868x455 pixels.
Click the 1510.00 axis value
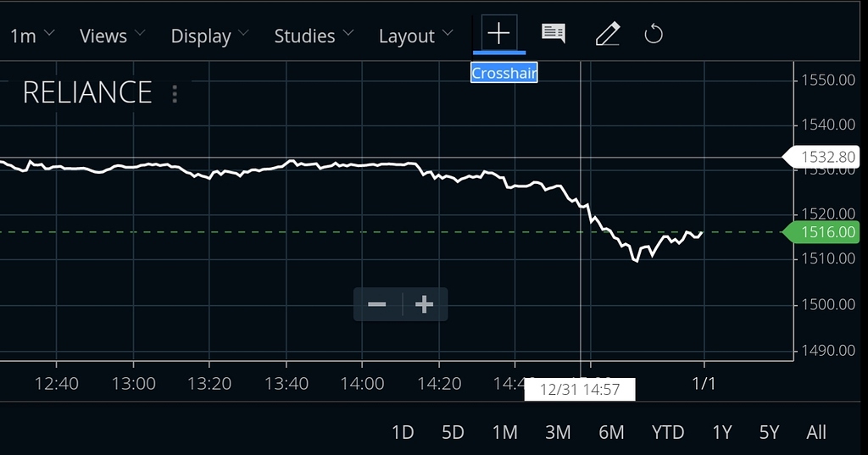[828, 259]
